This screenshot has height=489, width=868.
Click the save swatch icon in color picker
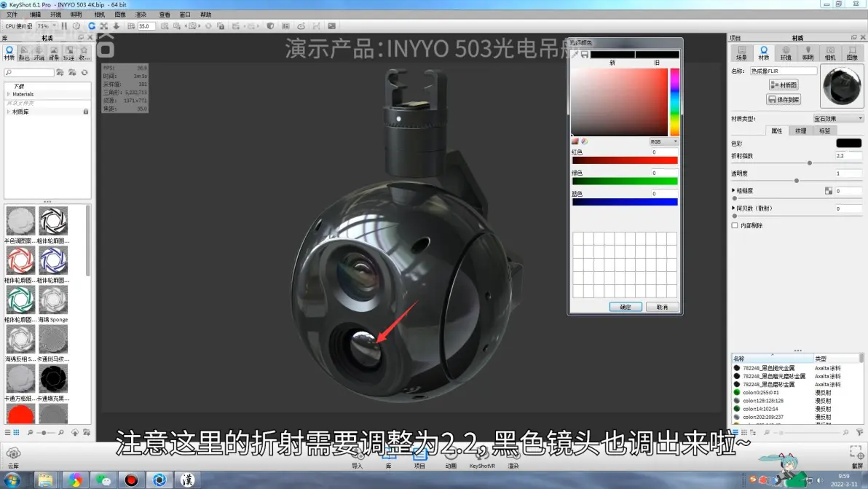tap(585, 54)
